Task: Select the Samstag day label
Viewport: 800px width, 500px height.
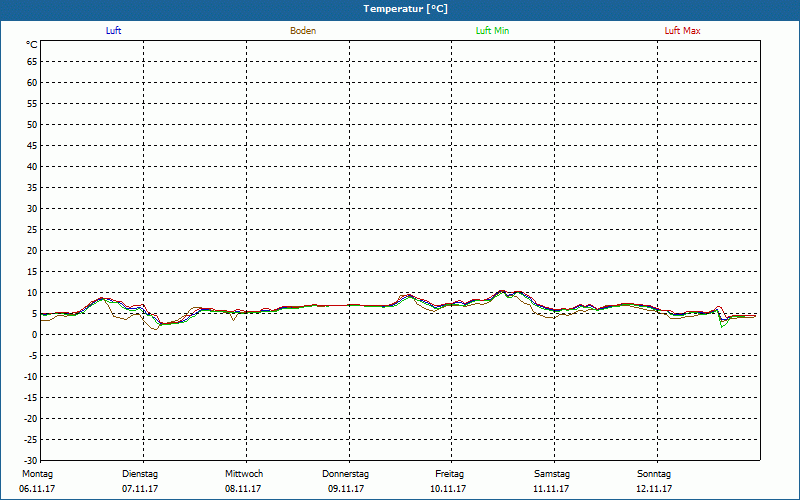Action: [x=552, y=474]
